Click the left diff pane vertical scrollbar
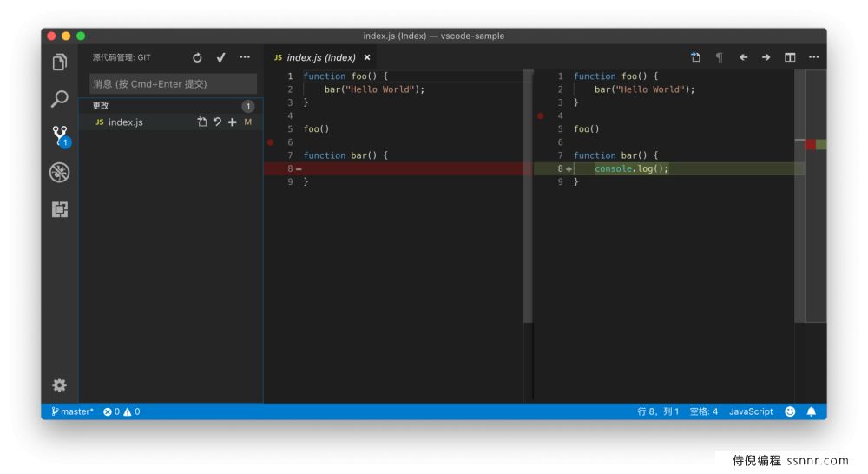The width and height of the screenshot is (868, 474). coord(528,196)
